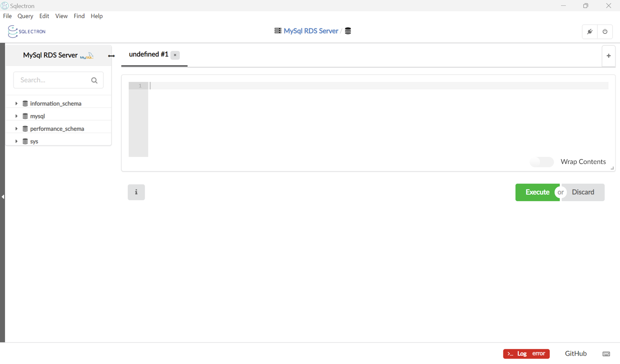Screen dimensions: 620x364
Task: Click the sys database icon
Action: (25, 141)
